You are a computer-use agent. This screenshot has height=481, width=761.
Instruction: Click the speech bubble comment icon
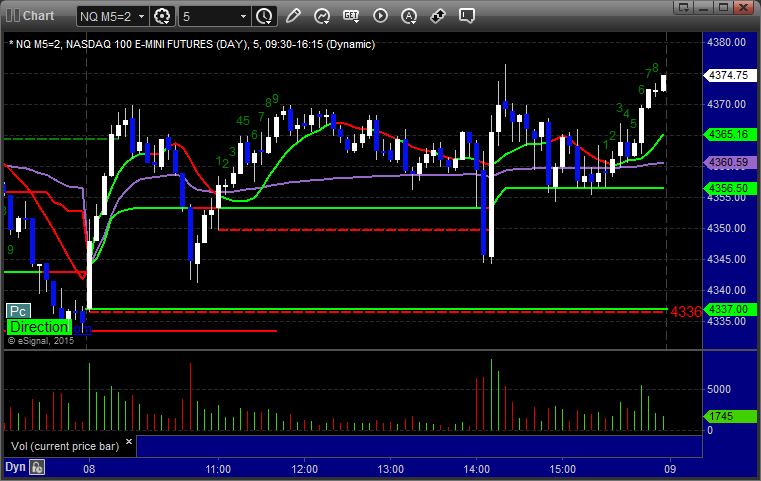466,16
